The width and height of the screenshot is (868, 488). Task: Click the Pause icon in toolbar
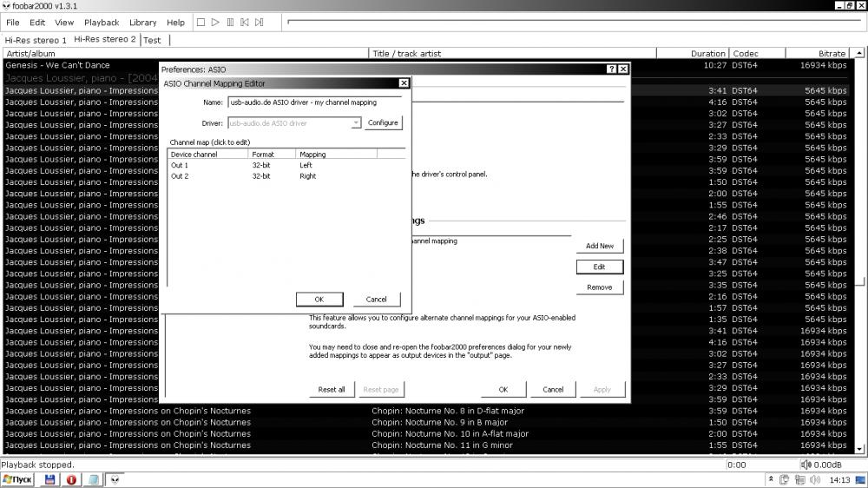230,23
